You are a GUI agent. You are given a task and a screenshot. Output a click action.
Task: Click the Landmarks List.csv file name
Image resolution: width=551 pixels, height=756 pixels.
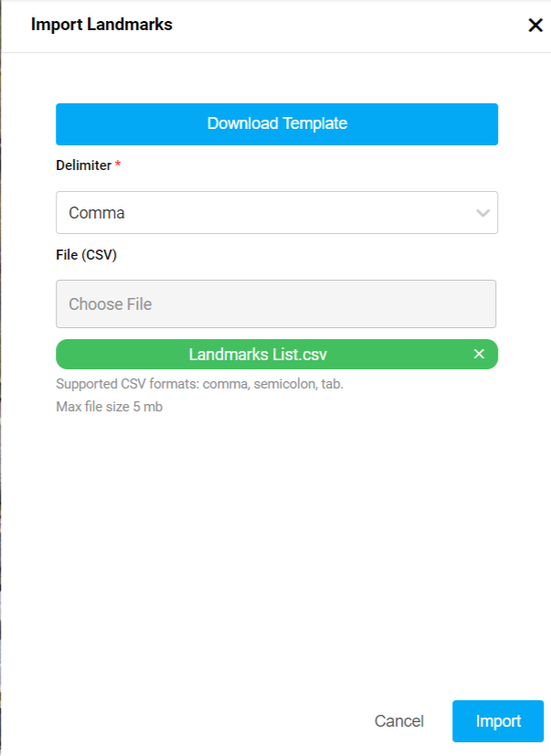pyautogui.click(x=258, y=355)
